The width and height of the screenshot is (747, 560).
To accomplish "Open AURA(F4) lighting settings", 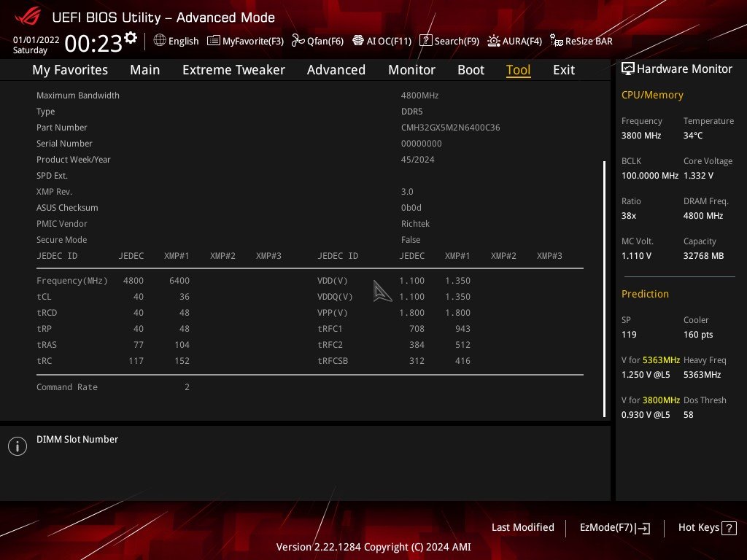I will tap(515, 41).
